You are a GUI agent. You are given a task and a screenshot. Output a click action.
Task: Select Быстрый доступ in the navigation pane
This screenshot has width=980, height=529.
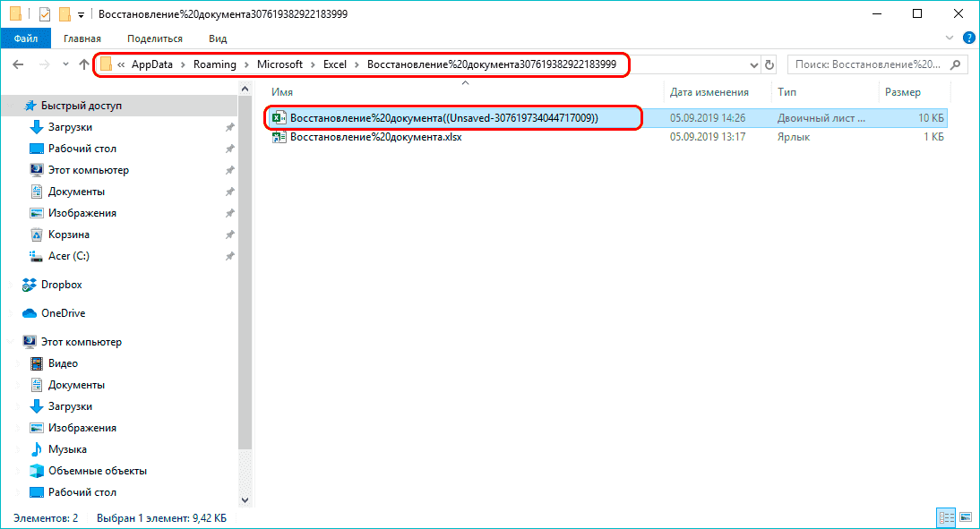click(82, 106)
